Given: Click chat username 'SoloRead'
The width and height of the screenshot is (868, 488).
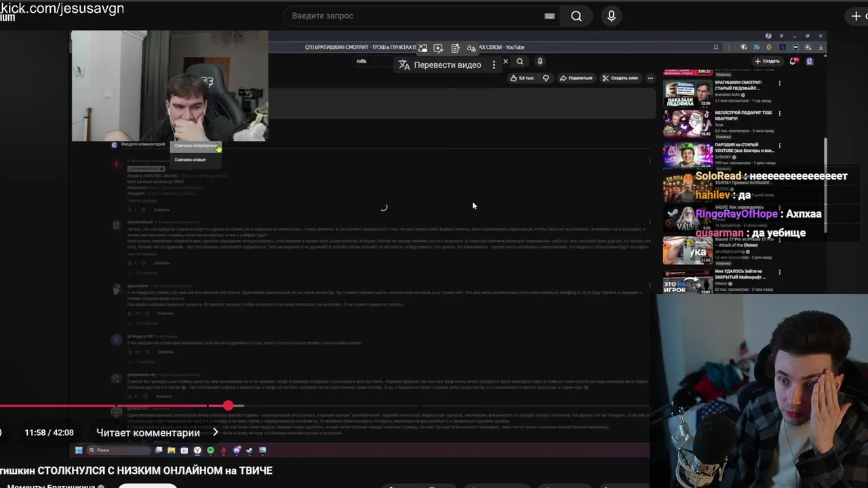Looking at the screenshot, I should [718, 176].
